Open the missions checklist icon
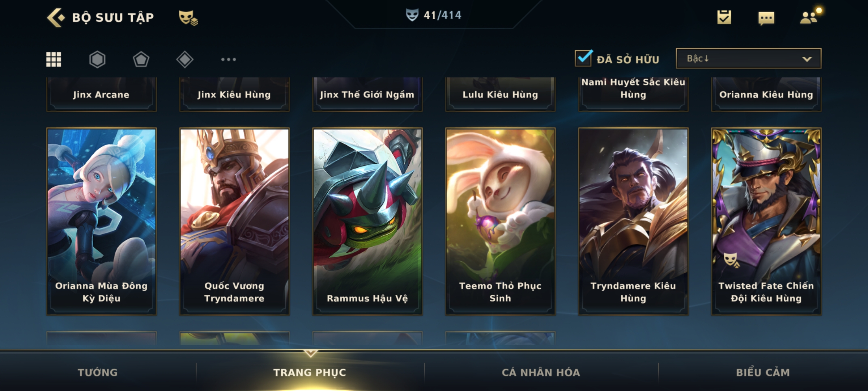The width and height of the screenshot is (868, 391). 724,17
